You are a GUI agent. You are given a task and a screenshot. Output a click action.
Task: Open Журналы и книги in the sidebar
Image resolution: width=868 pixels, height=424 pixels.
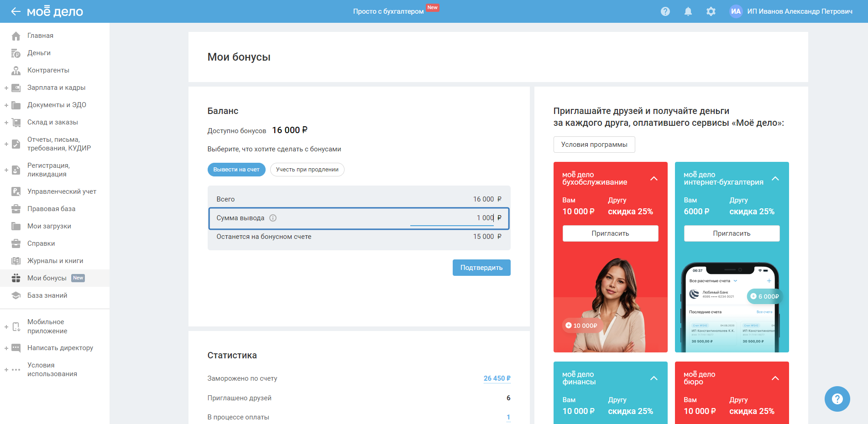[55, 261]
